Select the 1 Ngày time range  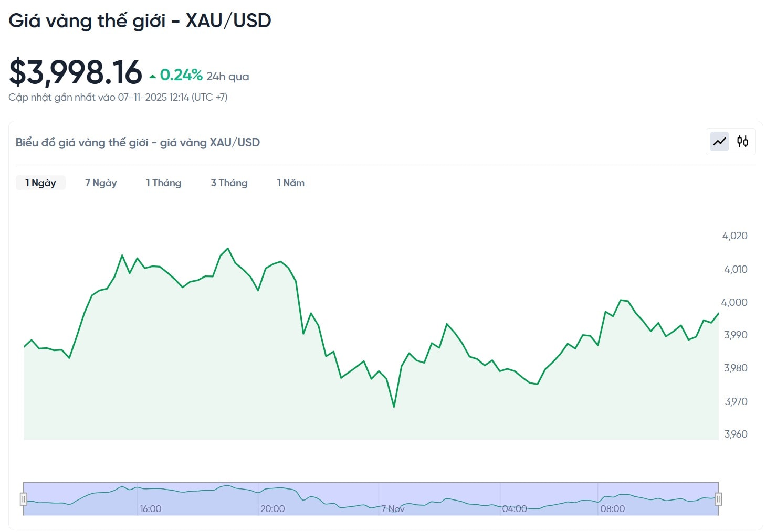tap(40, 183)
